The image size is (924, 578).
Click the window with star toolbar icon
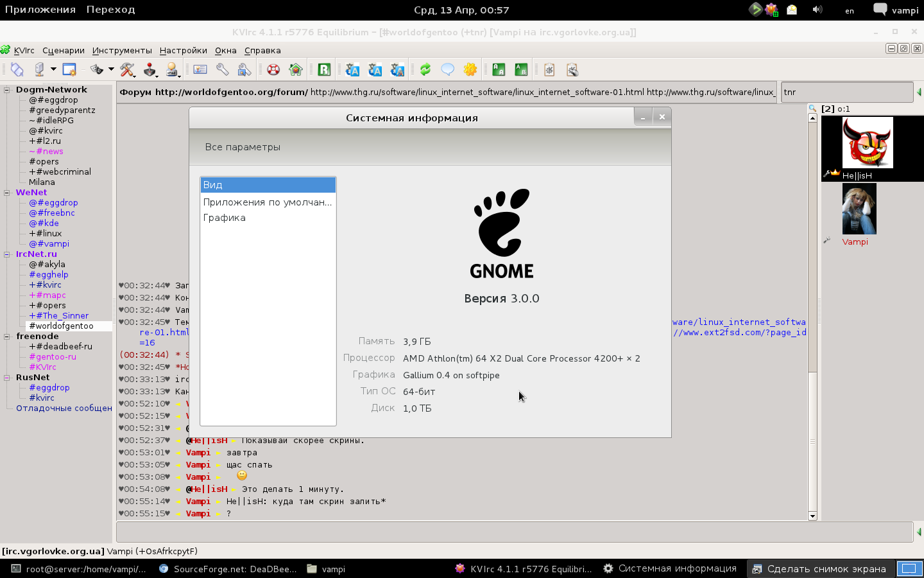point(69,69)
